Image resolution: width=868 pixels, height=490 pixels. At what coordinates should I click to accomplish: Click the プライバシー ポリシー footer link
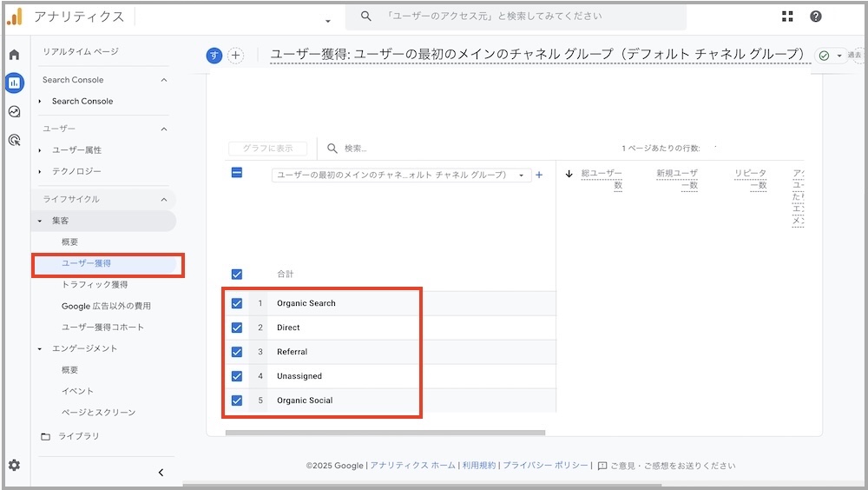point(545,466)
